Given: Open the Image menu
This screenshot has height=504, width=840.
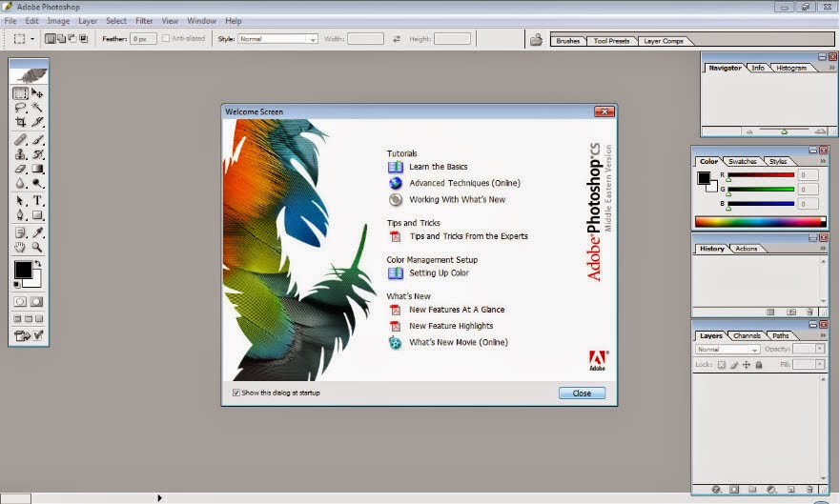Looking at the screenshot, I should coord(58,21).
